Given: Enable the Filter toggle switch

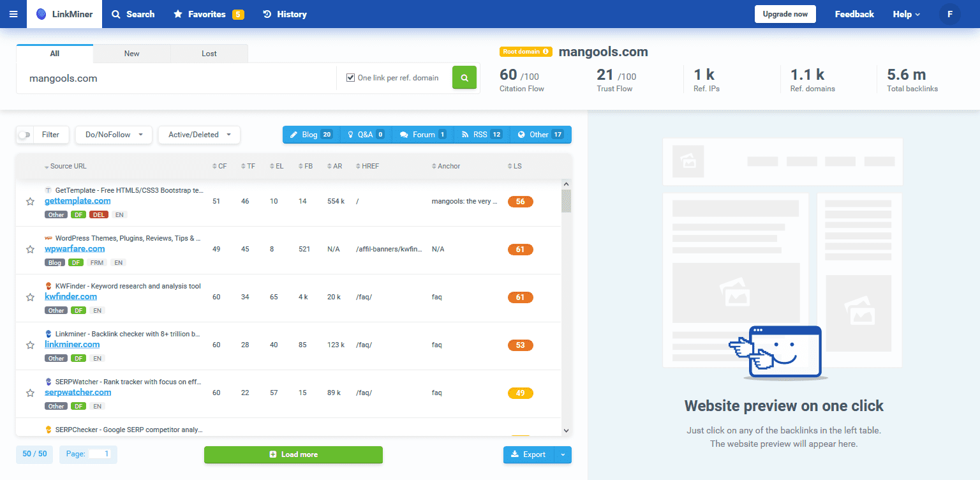Looking at the screenshot, I should (x=25, y=135).
